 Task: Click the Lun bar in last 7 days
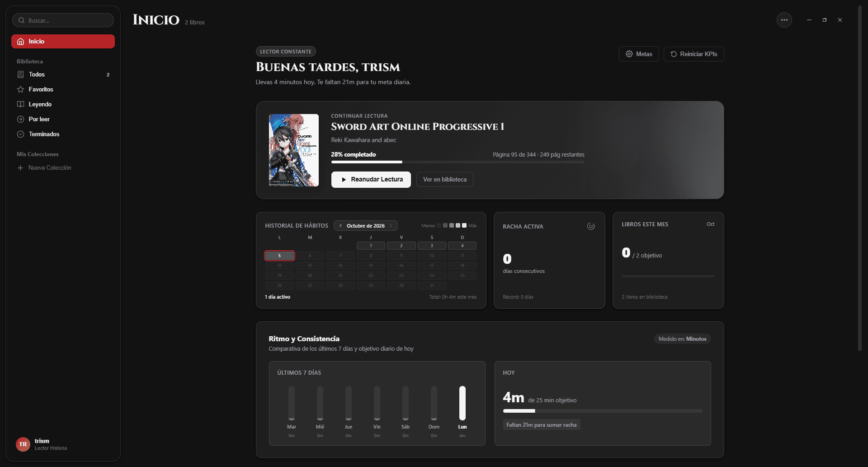point(462,403)
